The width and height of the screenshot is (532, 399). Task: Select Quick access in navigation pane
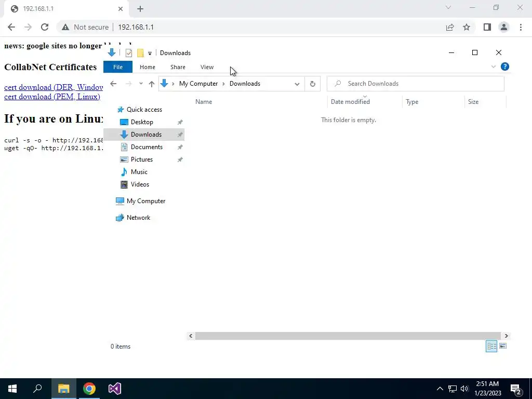point(144,110)
